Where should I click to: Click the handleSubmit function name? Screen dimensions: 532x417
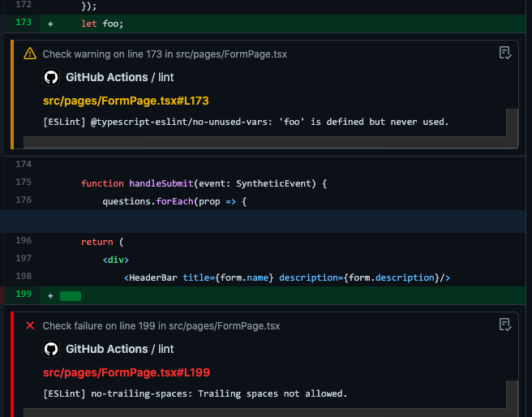[161, 183]
